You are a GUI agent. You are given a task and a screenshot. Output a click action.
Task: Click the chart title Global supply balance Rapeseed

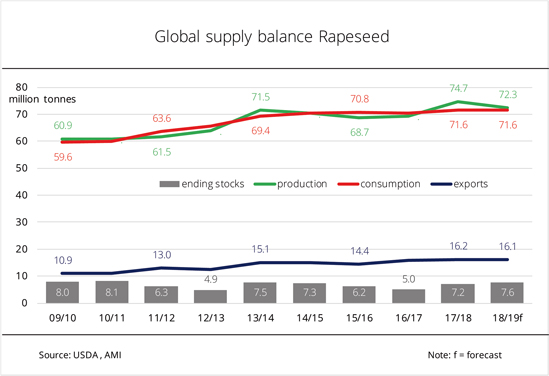coord(272,37)
